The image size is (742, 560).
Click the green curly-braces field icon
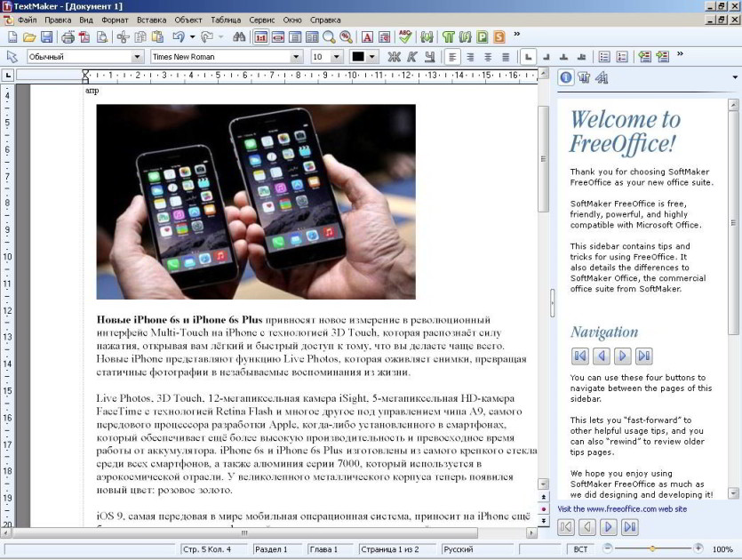pyautogui.click(x=427, y=37)
